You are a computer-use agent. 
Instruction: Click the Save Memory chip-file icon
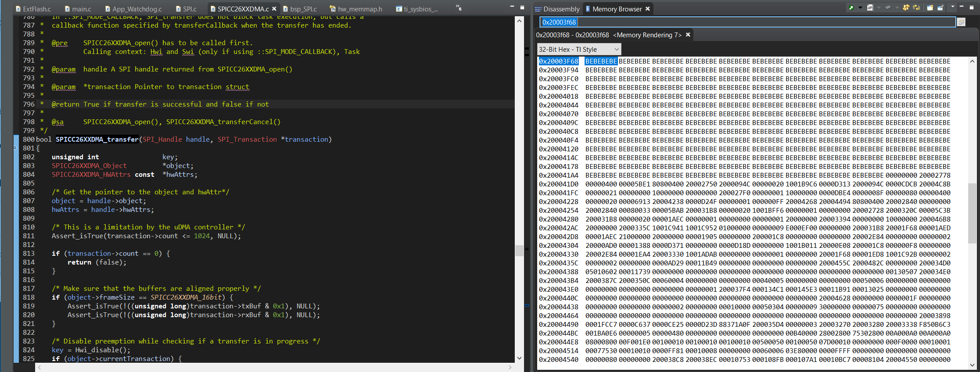pyautogui.click(x=870, y=8)
